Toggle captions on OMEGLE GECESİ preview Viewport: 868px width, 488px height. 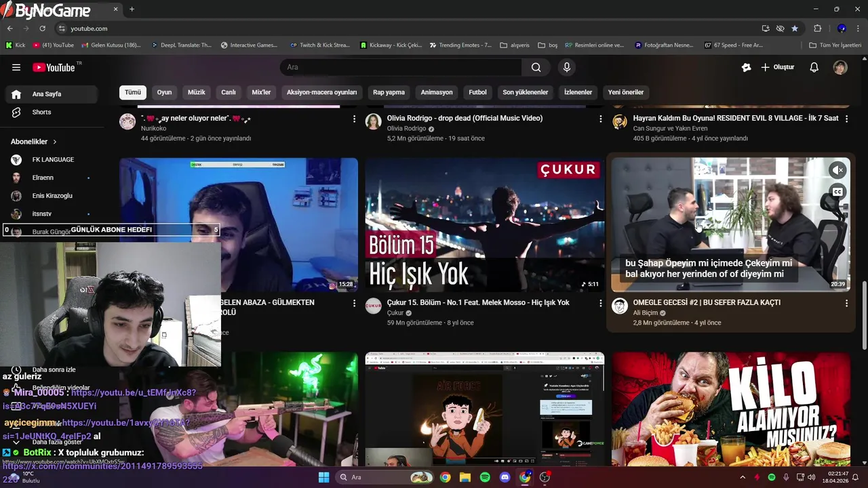tap(838, 192)
